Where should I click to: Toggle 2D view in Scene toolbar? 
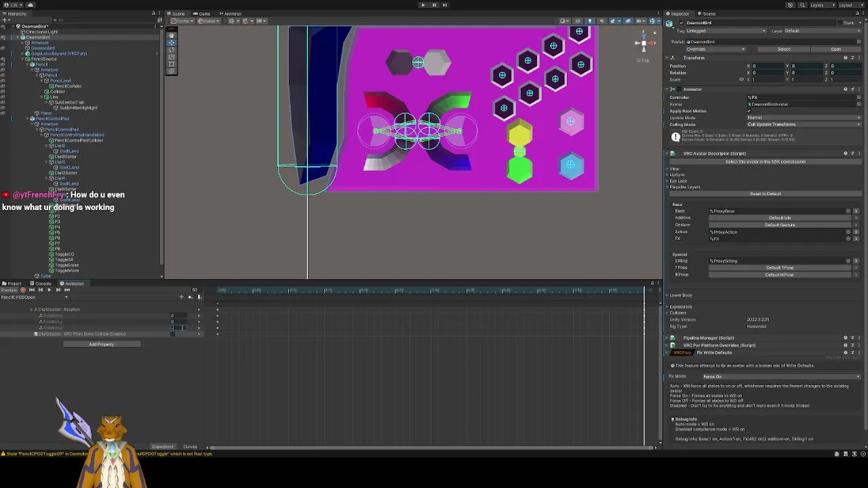578,21
